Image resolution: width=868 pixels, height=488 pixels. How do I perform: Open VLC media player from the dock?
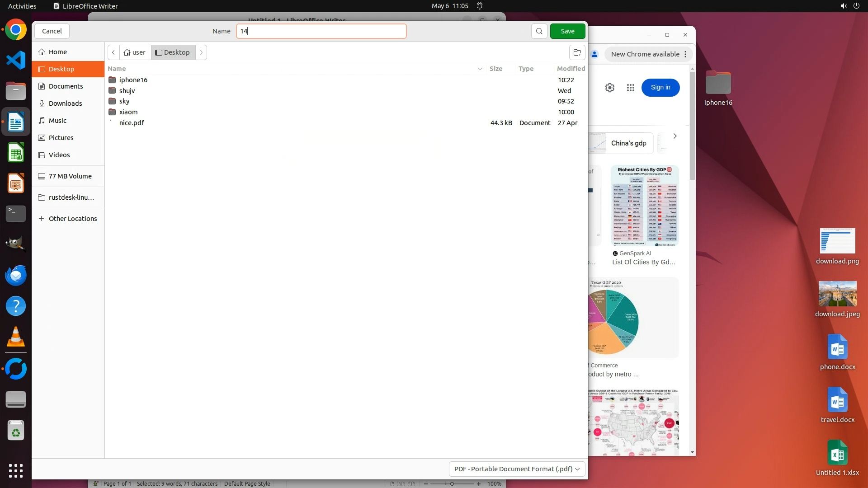tap(16, 337)
